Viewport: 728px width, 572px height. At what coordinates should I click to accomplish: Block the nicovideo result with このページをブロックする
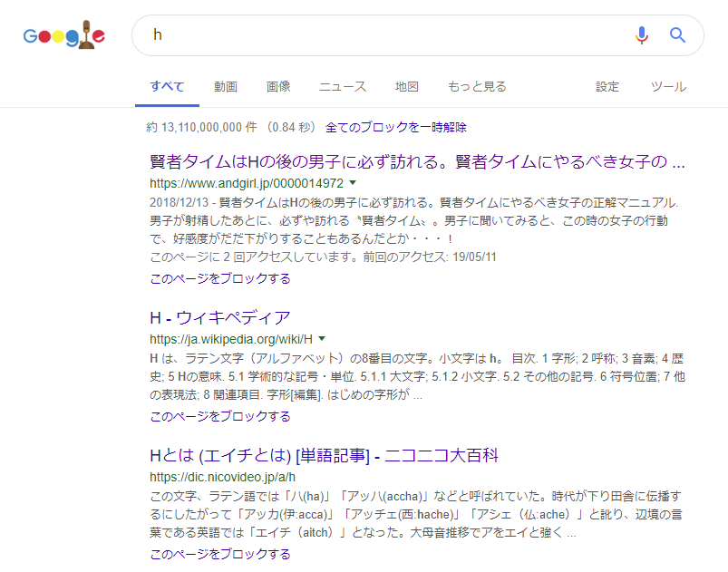click(x=220, y=554)
